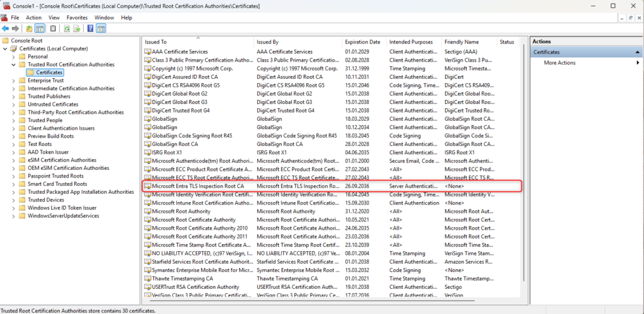The width and height of the screenshot is (644, 314).
Task: Select AAD Token Issuer tree item
Action: click(x=48, y=152)
